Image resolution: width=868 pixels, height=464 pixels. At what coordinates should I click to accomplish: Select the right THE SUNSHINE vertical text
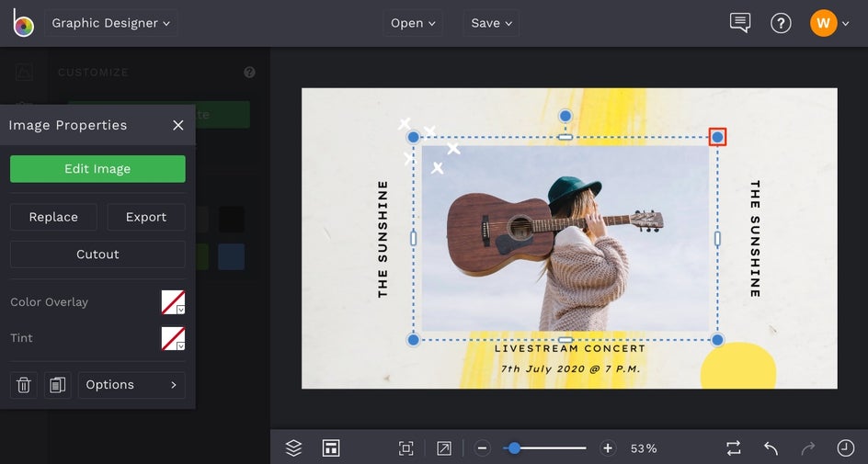(755, 238)
